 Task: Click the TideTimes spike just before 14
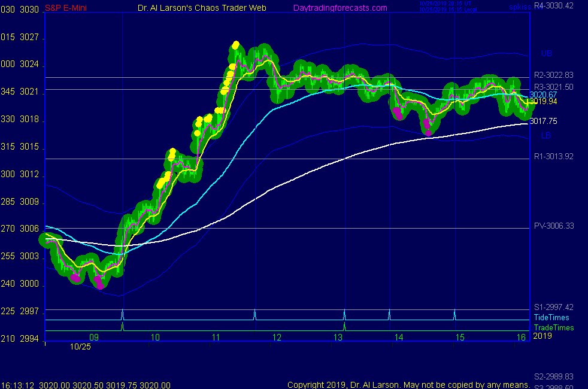click(x=389, y=314)
